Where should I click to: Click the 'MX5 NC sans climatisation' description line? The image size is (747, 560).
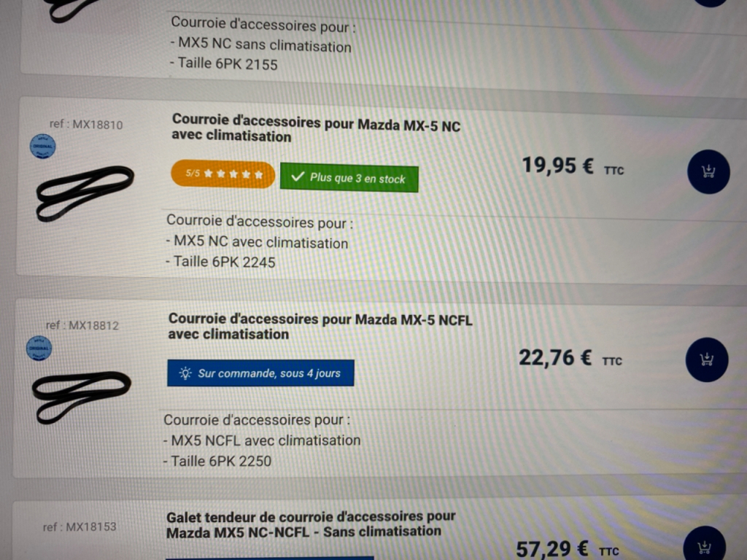261,44
